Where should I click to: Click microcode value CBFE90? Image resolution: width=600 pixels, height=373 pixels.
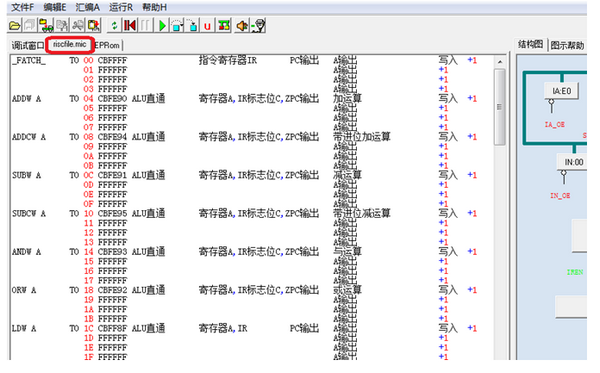pyautogui.click(x=112, y=99)
